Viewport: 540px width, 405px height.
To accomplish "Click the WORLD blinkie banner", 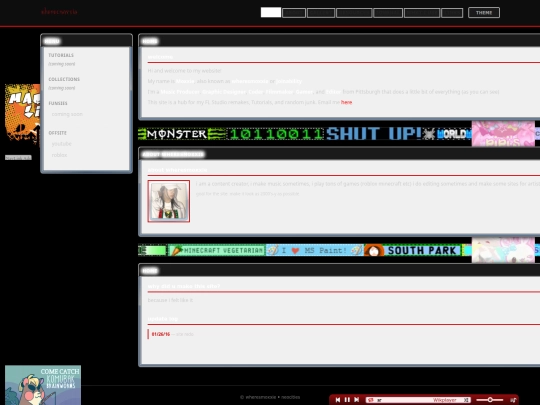I will [447, 134].
